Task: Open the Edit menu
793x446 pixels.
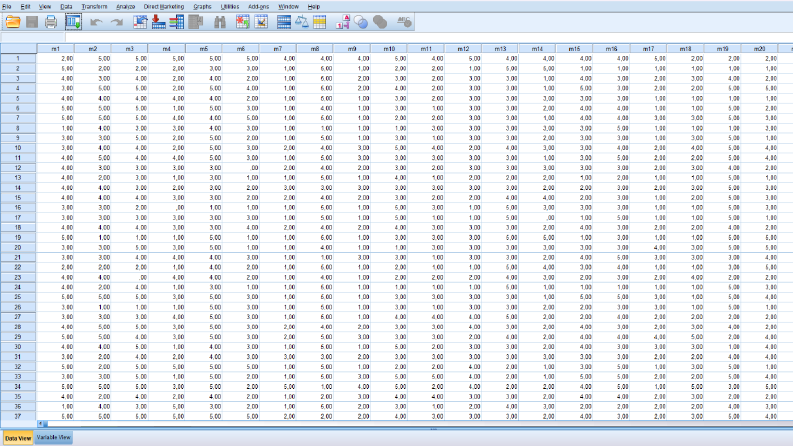Action: point(25,7)
